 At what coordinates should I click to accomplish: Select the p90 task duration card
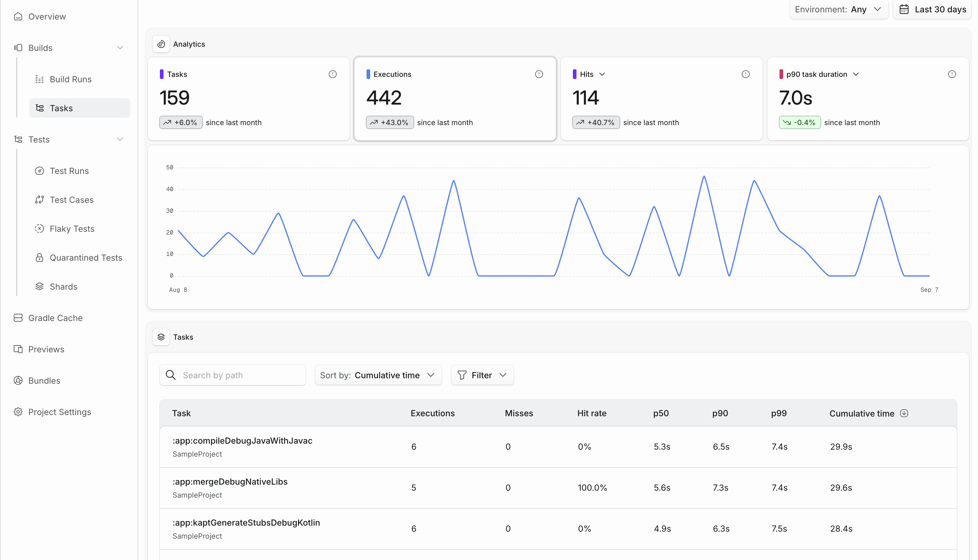tap(868, 99)
